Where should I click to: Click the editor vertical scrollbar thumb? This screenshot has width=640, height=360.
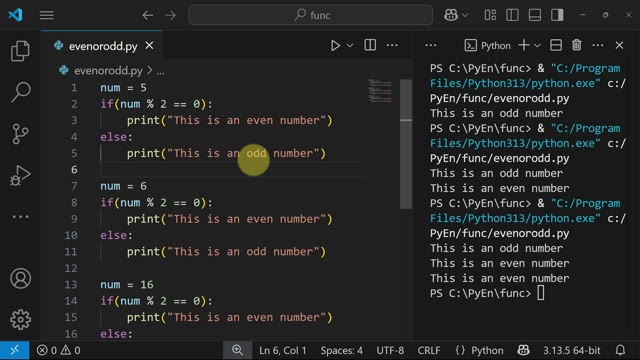pyautogui.click(x=406, y=144)
